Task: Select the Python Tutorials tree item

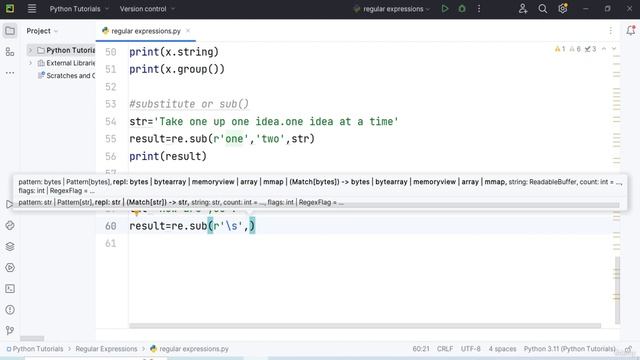Action: tap(66, 50)
